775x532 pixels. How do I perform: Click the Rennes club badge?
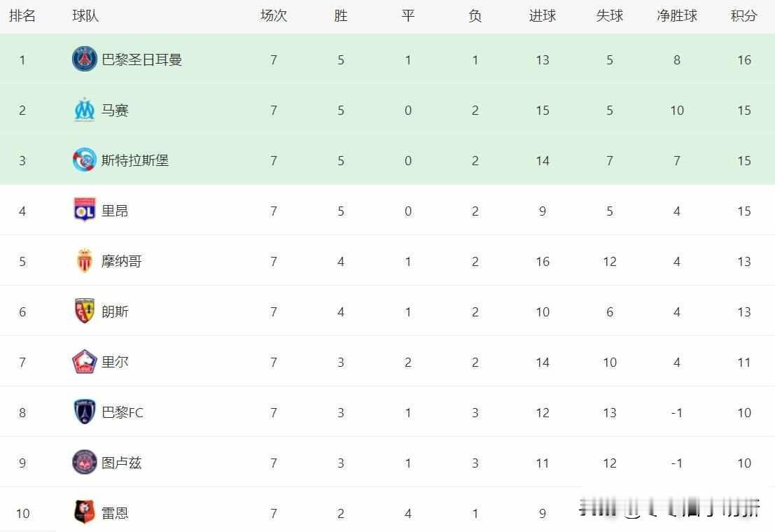[x=84, y=513]
